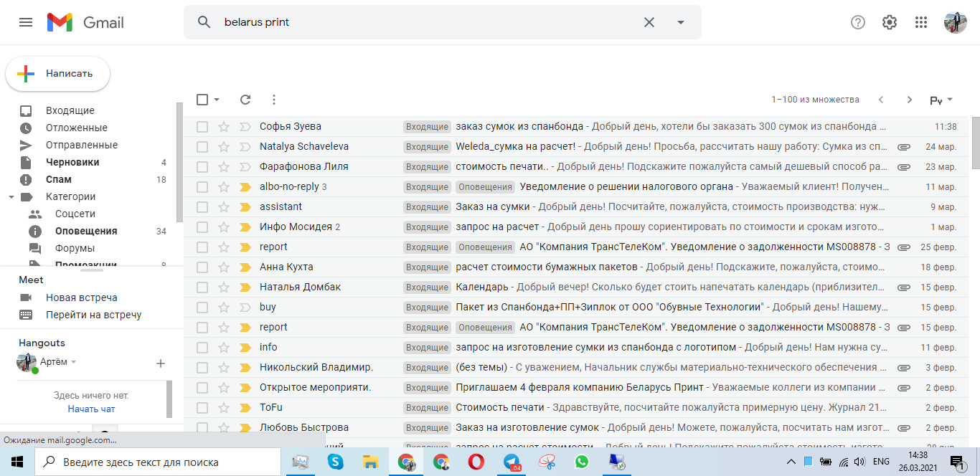Screen dimensions: 980x476
Task: Open the more options three-dot menu
Action: coord(274,100)
